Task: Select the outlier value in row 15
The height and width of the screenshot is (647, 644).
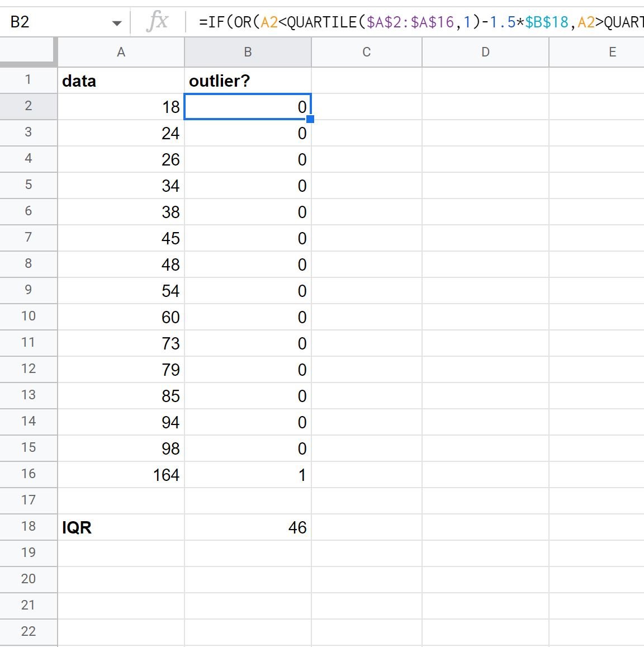Action: point(248,448)
